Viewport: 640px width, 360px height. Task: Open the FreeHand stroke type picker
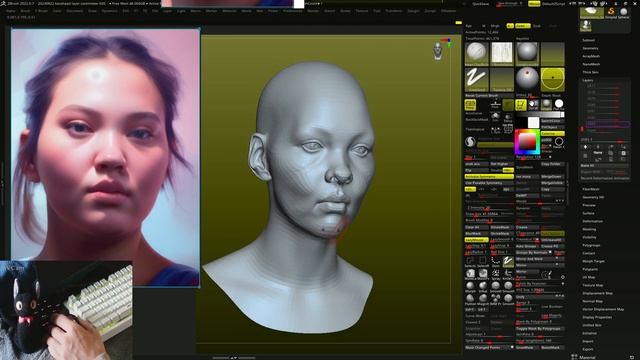pos(476,79)
